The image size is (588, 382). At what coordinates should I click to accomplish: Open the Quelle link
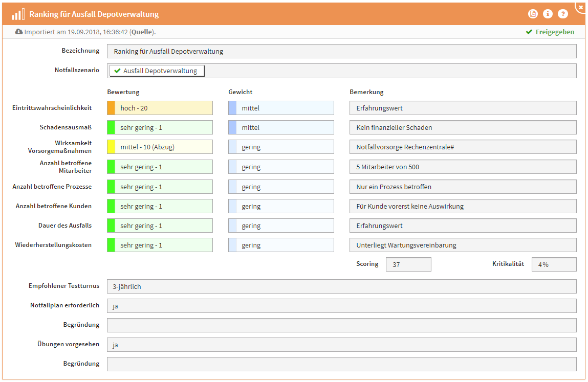142,32
